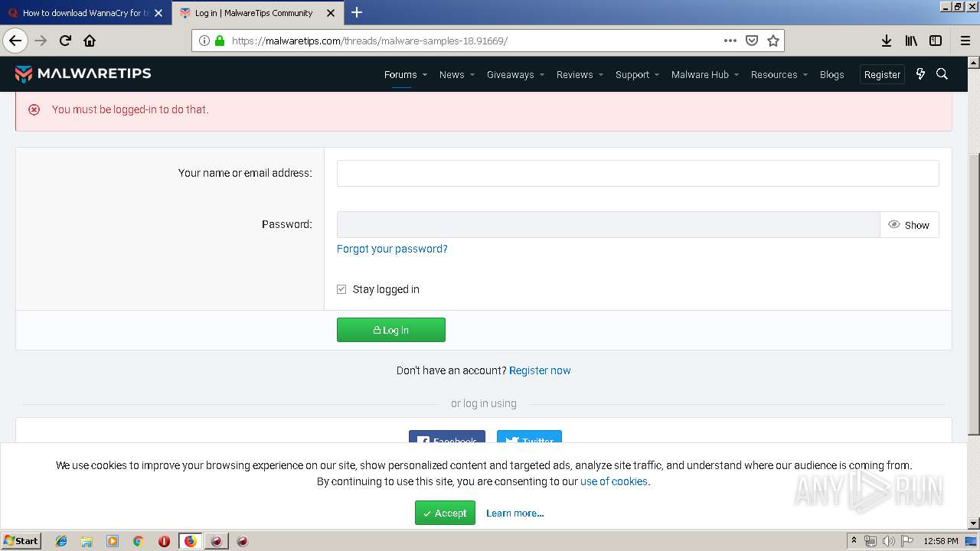Accept the cookies notice

pyautogui.click(x=445, y=513)
